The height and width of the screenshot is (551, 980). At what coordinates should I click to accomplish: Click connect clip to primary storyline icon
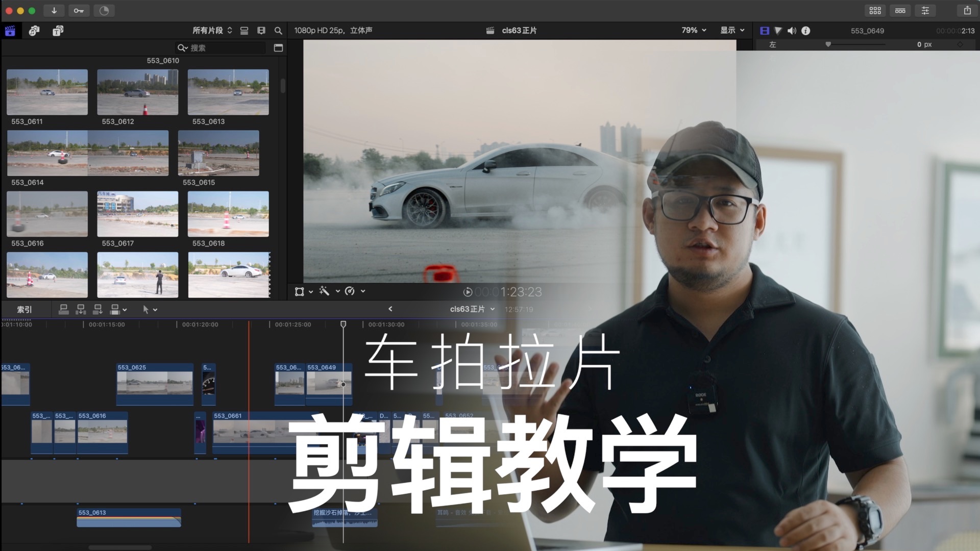64,309
